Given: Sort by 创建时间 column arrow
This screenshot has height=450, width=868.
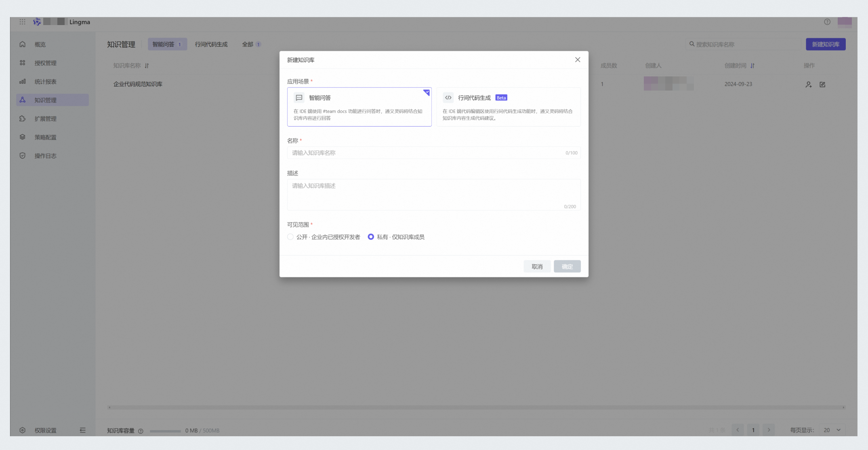Looking at the screenshot, I should pos(752,65).
